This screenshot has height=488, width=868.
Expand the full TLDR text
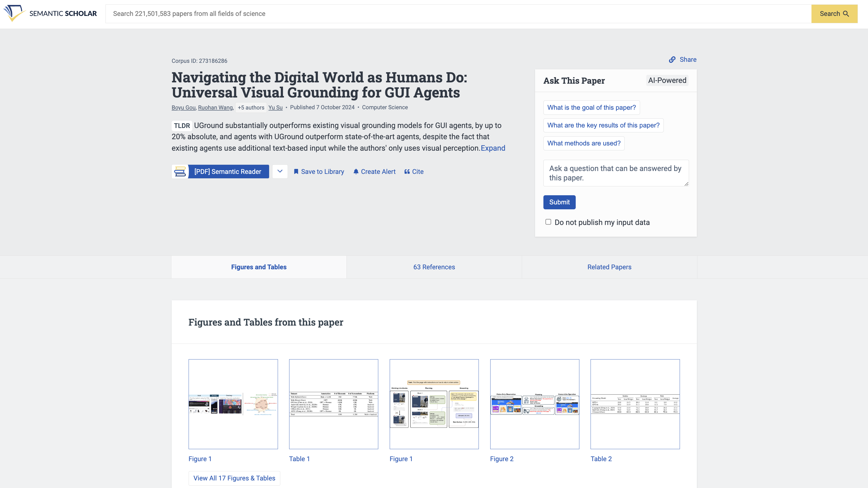[x=493, y=148]
